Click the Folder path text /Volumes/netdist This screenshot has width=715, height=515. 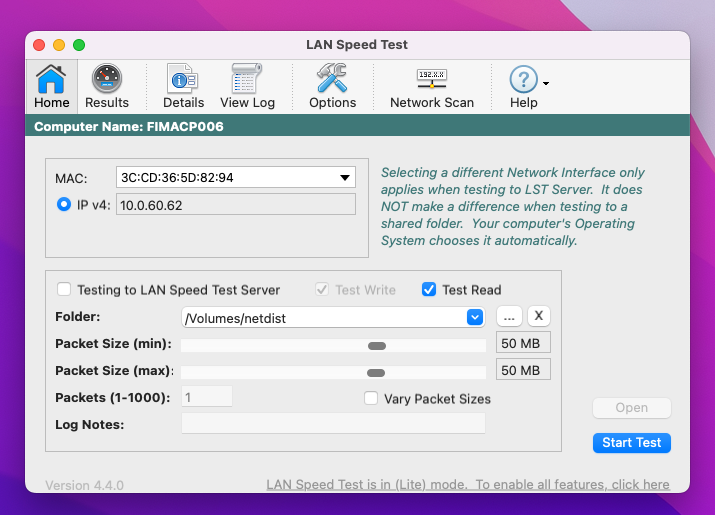pyautogui.click(x=235, y=318)
